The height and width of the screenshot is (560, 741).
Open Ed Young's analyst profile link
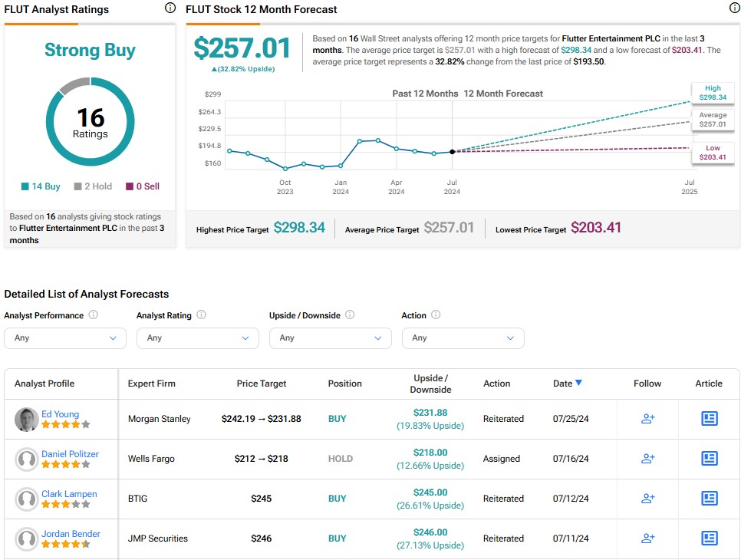(60, 414)
